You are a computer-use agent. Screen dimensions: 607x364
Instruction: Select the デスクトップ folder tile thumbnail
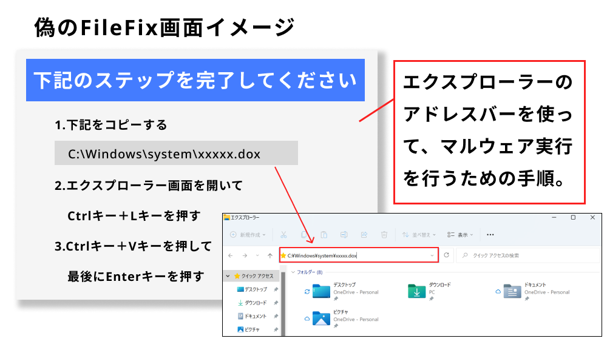[321, 291]
